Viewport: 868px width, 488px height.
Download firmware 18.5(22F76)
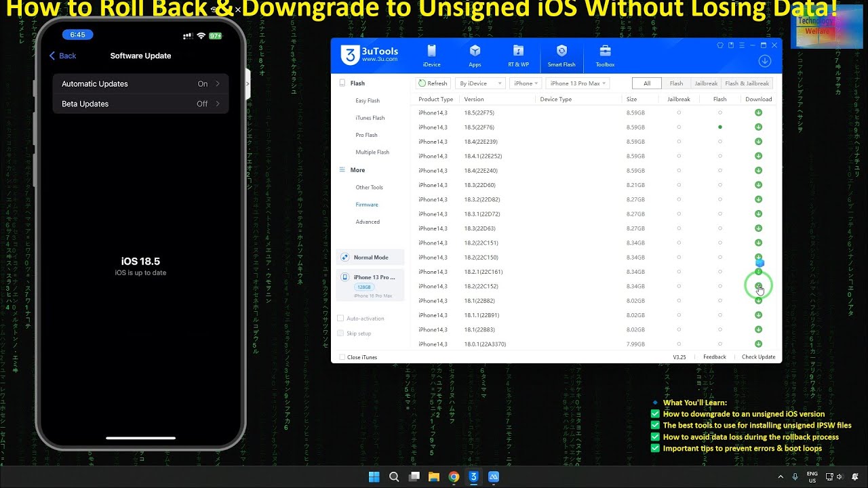[758, 127]
